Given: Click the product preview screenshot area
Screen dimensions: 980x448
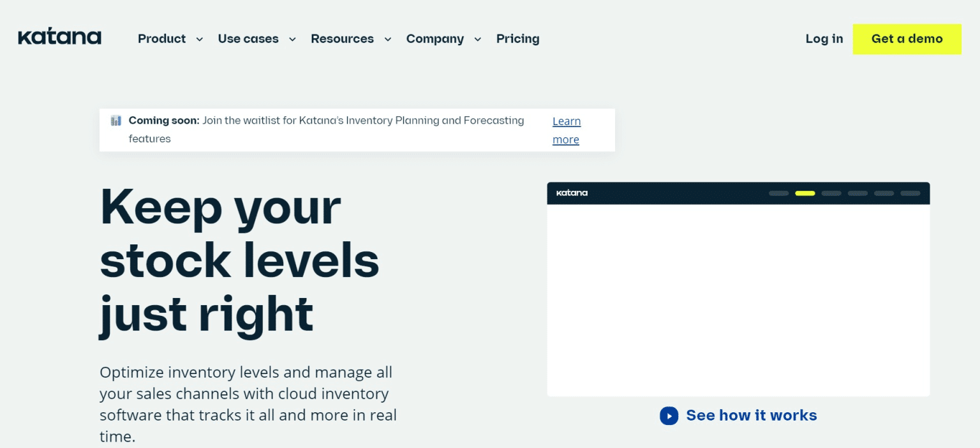Looking at the screenshot, I should tap(738, 294).
